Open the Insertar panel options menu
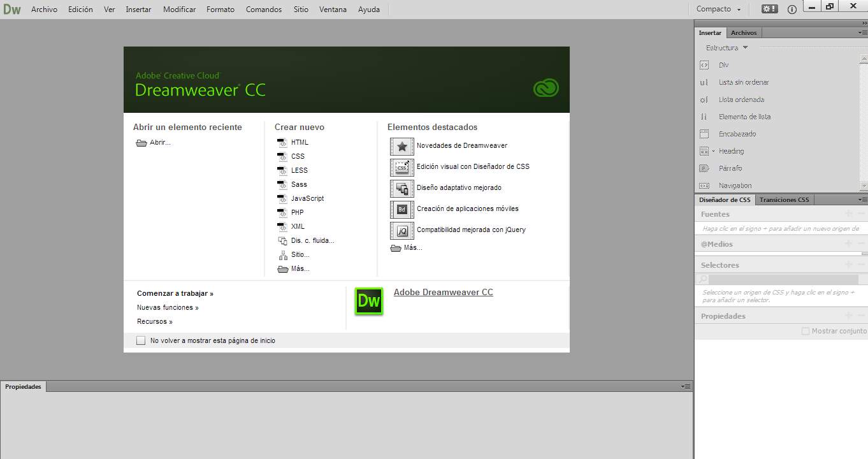This screenshot has height=459, width=868. point(862,33)
